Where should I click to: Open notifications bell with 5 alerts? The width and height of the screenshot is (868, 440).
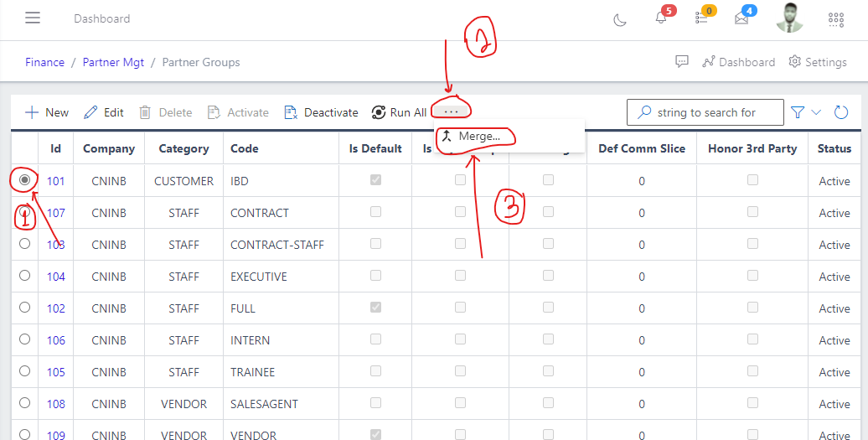[x=661, y=19]
